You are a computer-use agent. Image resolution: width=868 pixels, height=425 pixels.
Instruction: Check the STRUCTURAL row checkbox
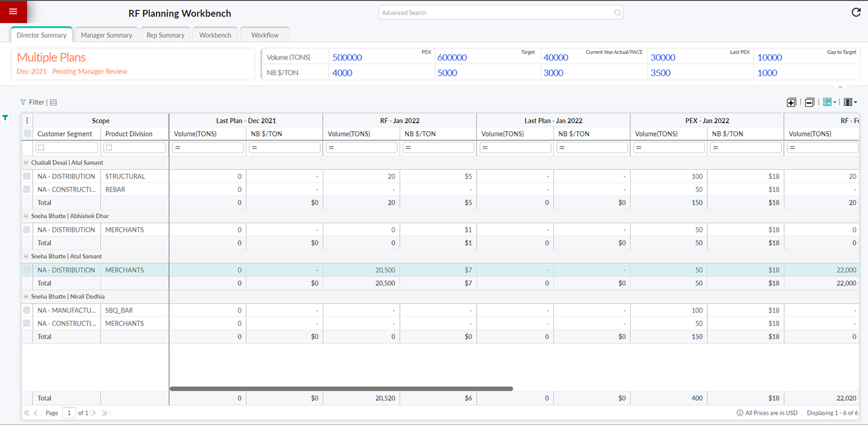pos(27,176)
